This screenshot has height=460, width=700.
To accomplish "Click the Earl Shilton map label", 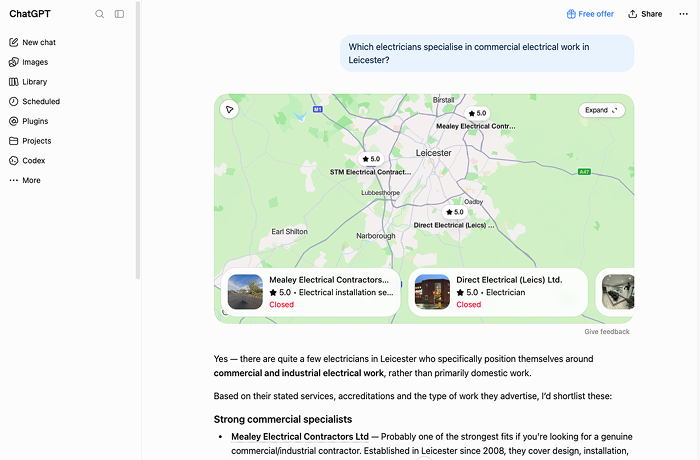I will coord(289,231).
